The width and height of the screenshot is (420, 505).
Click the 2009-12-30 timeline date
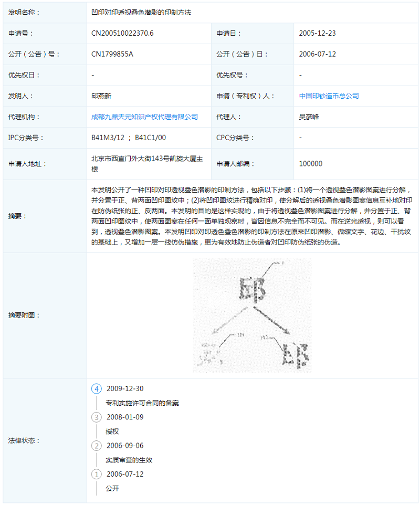pos(125,388)
